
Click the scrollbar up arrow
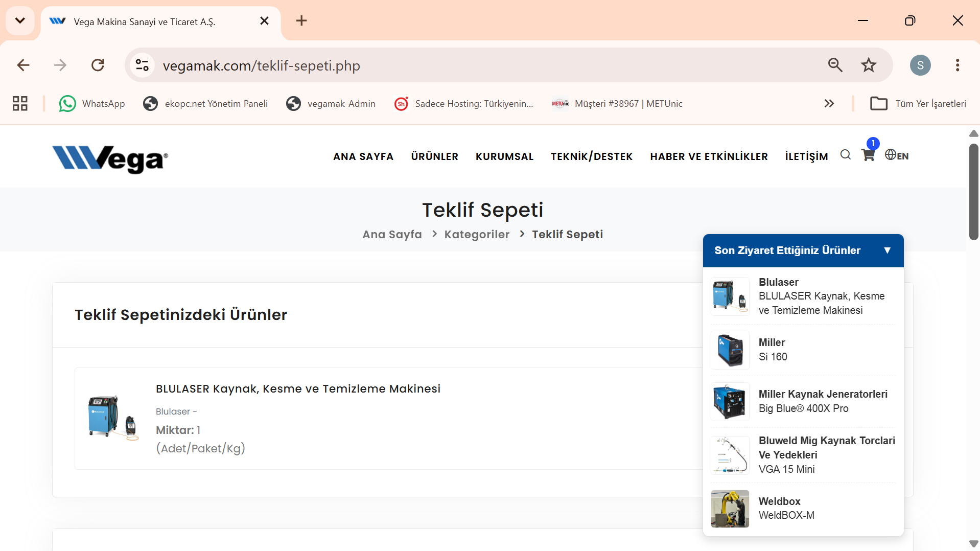pyautogui.click(x=974, y=133)
